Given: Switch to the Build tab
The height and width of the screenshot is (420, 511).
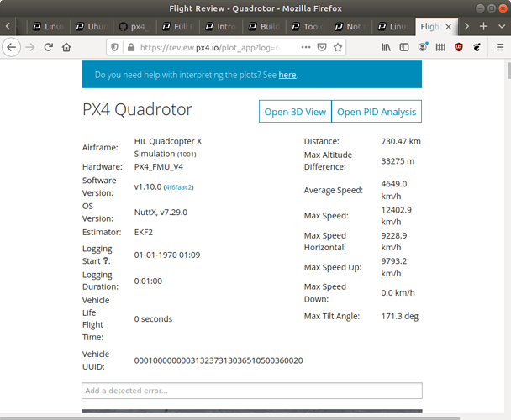Looking at the screenshot, I should click(x=264, y=27).
